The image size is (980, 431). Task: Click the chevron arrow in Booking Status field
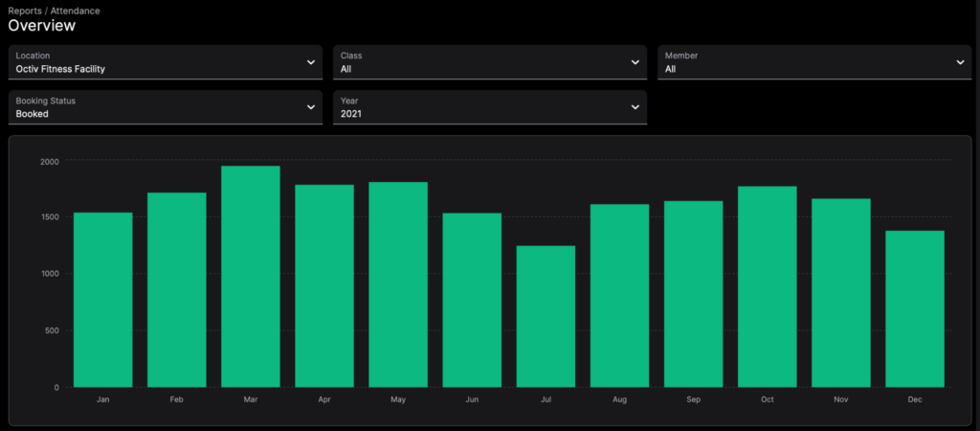(311, 107)
